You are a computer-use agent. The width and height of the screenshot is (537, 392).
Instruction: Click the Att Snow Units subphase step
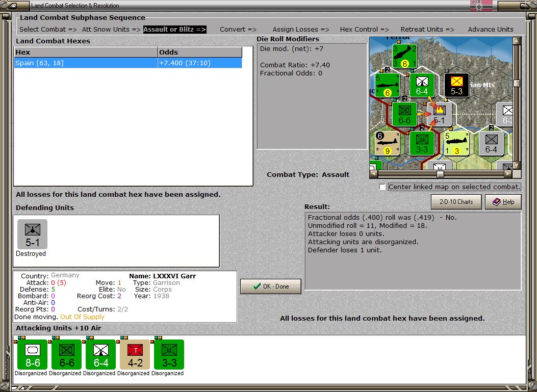(111, 30)
